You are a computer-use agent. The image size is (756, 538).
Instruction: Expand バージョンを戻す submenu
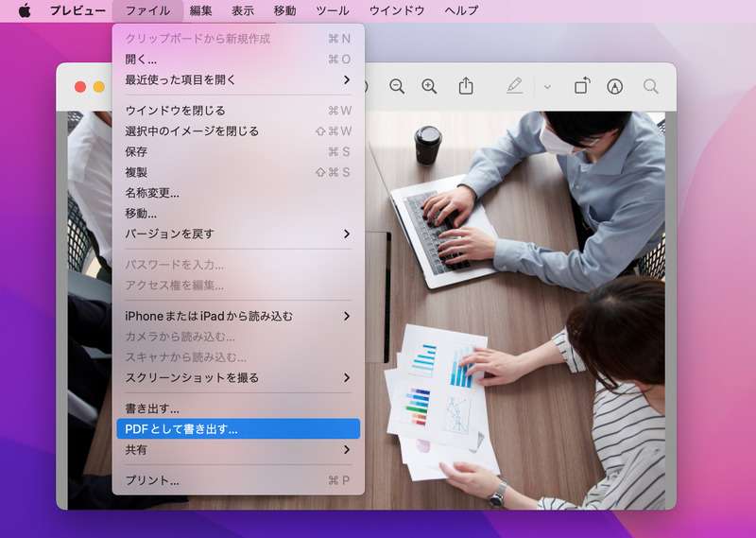pyautogui.click(x=238, y=234)
